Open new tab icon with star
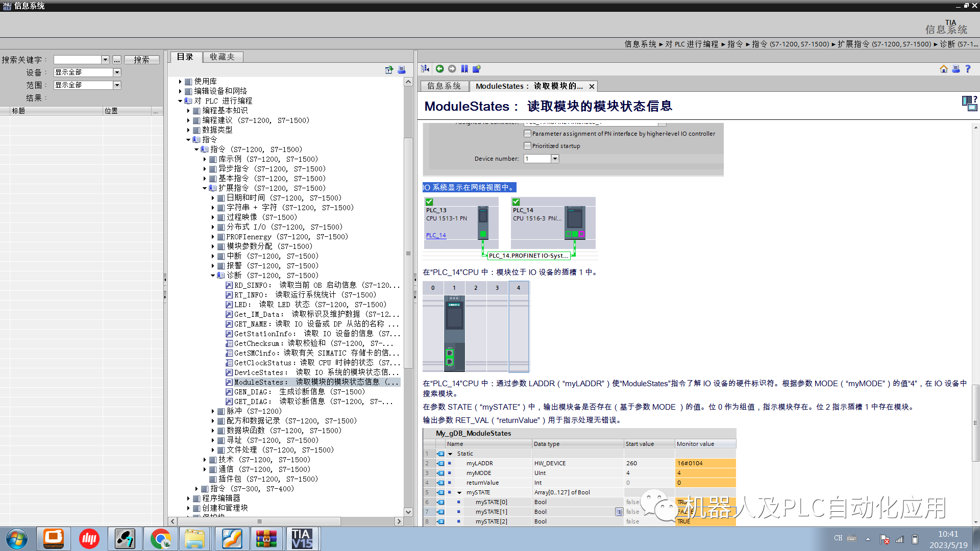Viewport: 980px width, 551px height. coord(477,69)
